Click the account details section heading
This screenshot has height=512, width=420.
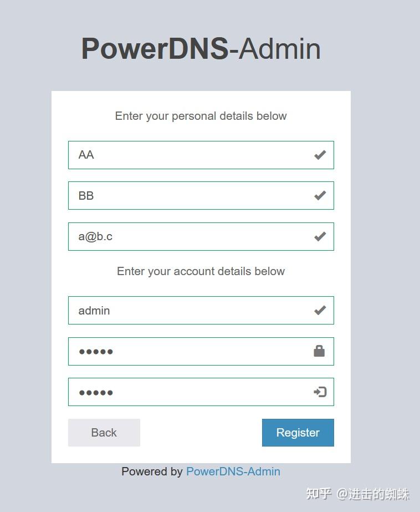pyautogui.click(x=201, y=271)
